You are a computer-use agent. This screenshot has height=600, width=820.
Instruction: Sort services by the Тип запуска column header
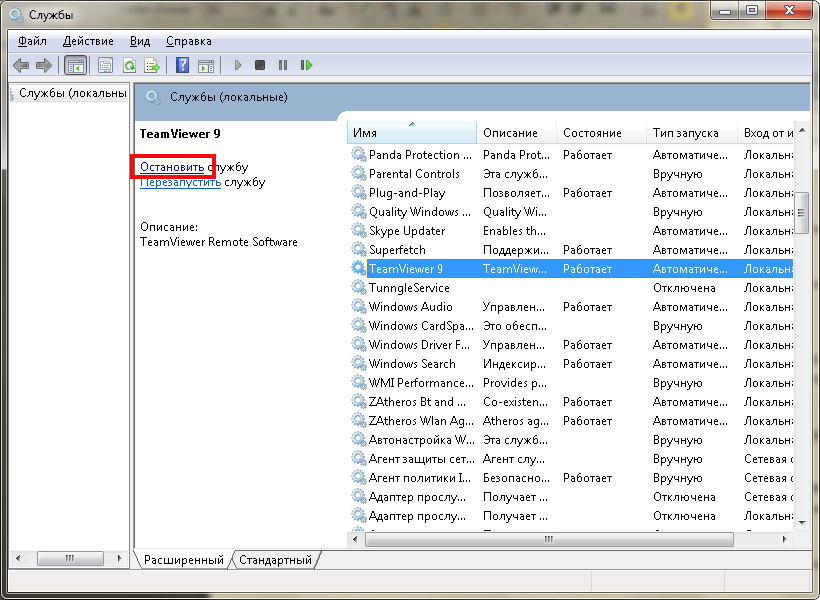pos(686,133)
